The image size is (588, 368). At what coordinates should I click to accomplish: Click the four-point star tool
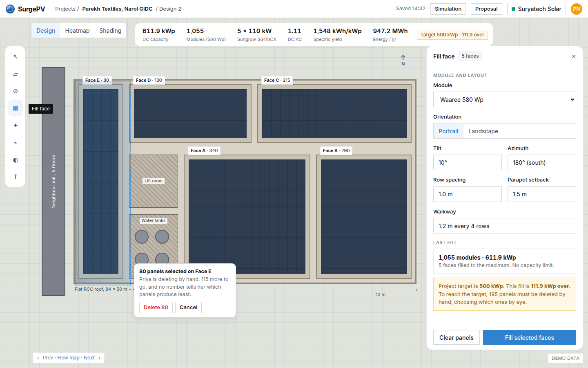tap(16, 126)
